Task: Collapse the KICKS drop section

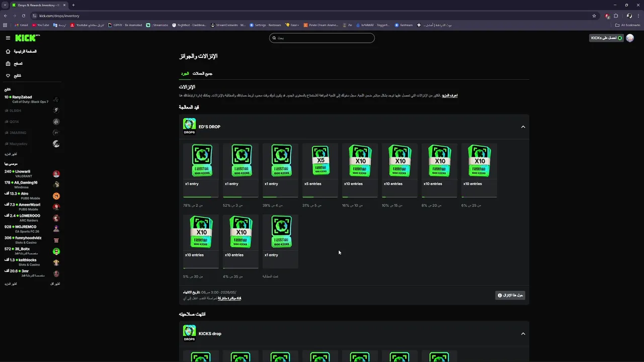Action: 523,333
